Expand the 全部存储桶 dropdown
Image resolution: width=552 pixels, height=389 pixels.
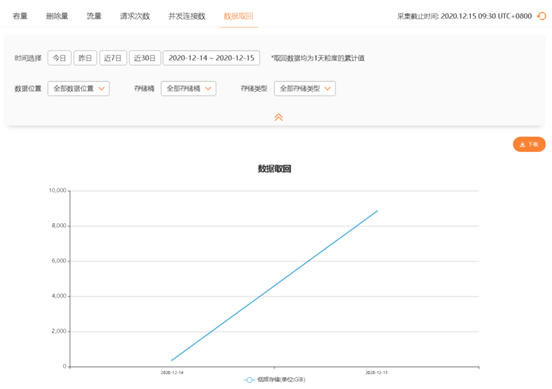(188, 88)
